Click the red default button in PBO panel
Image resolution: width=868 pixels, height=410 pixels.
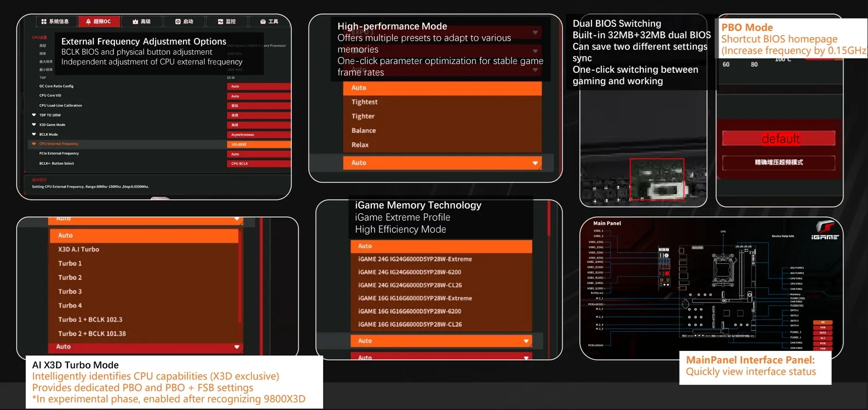tap(779, 138)
